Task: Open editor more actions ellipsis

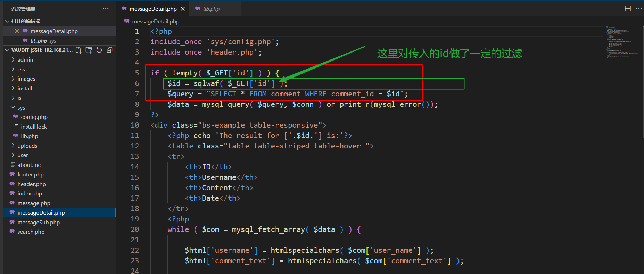Action: click(639, 9)
